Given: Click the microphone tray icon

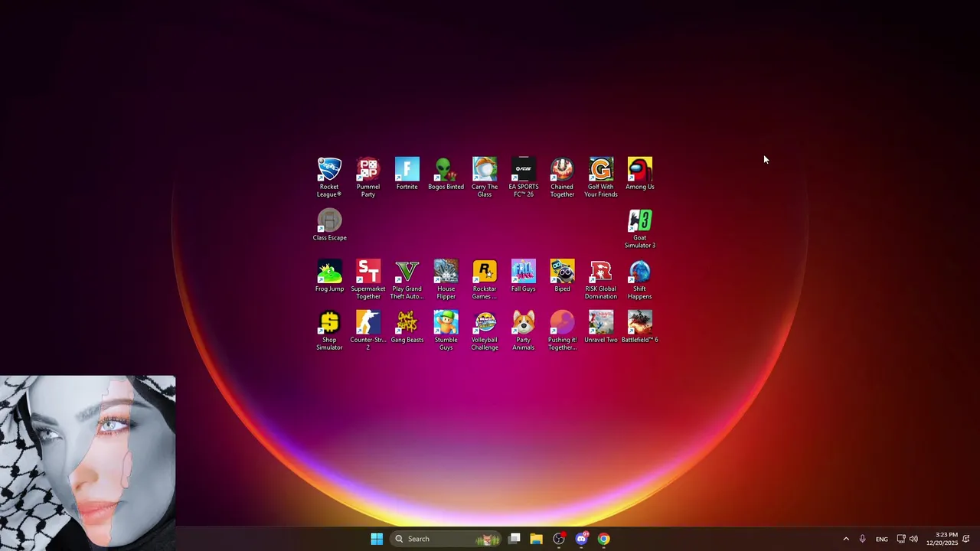Looking at the screenshot, I should (x=863, y=539).
